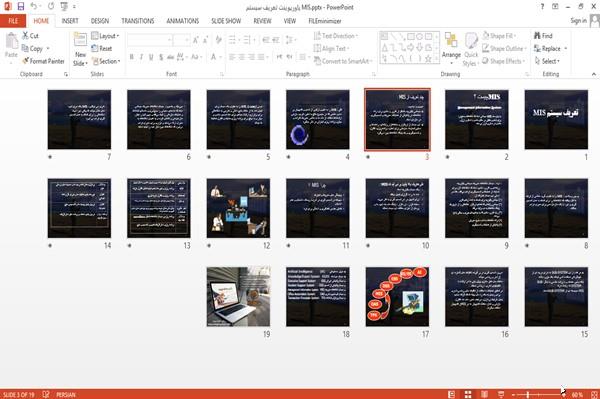Screen dimensions: 600x399
Task: Switch to Slide Sorter view in status bar
Action: pos(468,394)
